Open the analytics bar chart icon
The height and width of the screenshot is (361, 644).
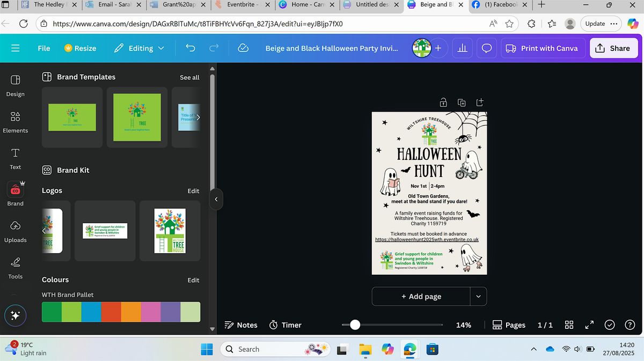click(x=462, y=48)
